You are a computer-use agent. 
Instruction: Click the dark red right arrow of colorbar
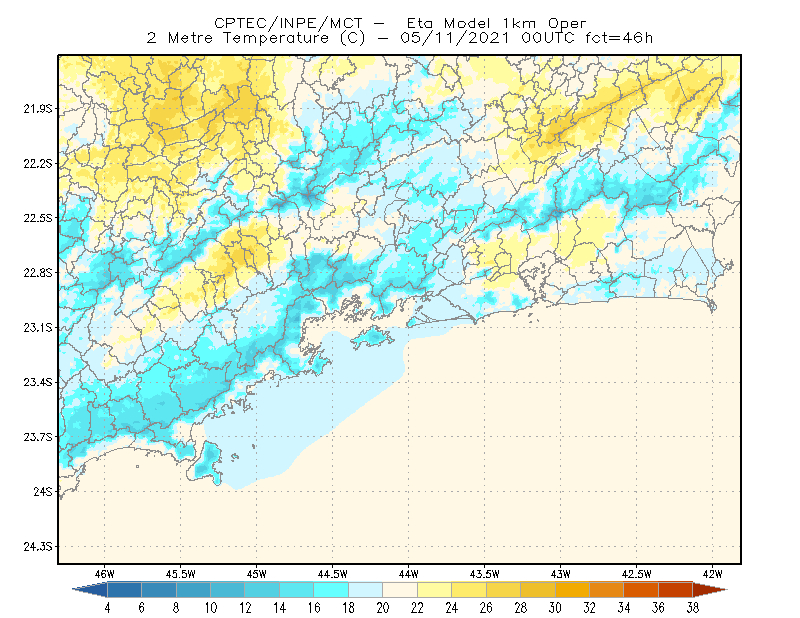710,590
